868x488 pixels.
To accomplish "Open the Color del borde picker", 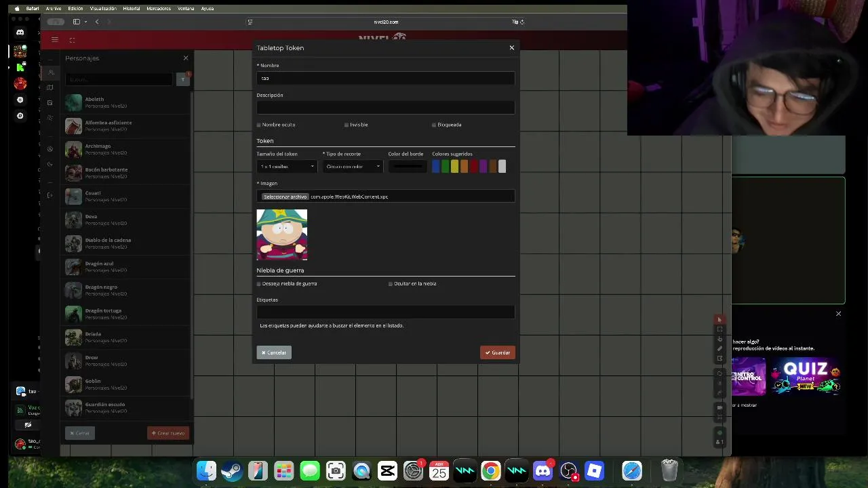I will tap(408, 166).
